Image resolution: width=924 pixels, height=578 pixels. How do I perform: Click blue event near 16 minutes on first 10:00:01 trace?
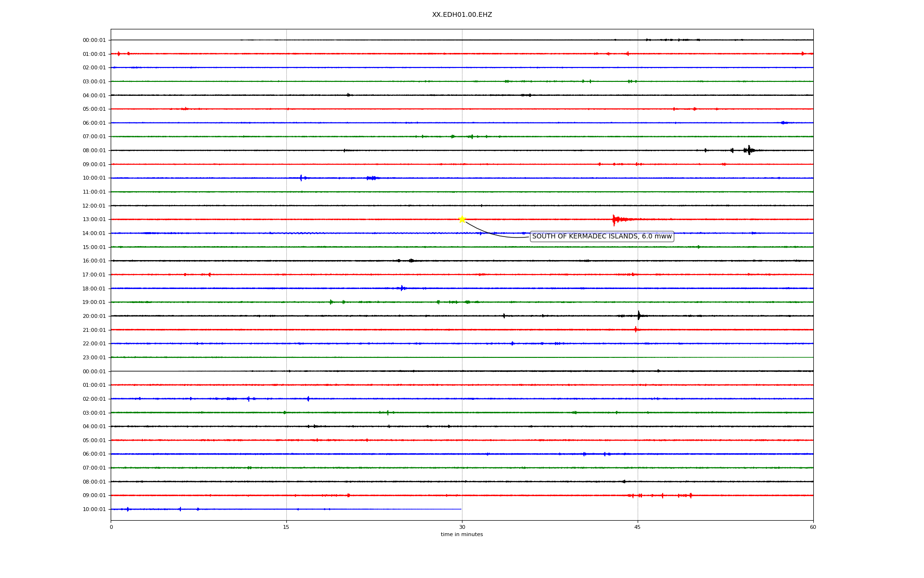[301, 178]
